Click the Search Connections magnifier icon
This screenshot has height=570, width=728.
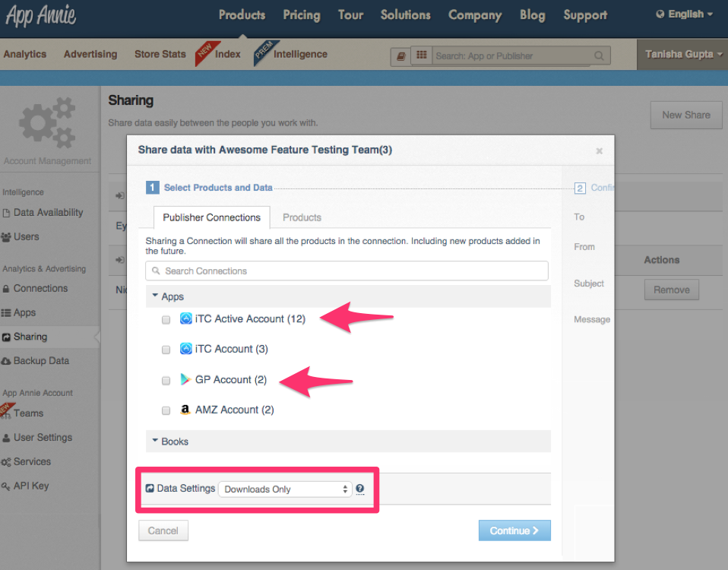(156, 271)
